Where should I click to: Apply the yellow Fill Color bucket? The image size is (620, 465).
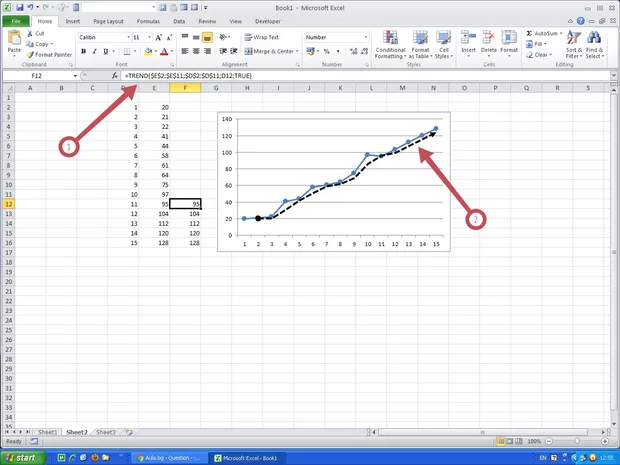148,51
